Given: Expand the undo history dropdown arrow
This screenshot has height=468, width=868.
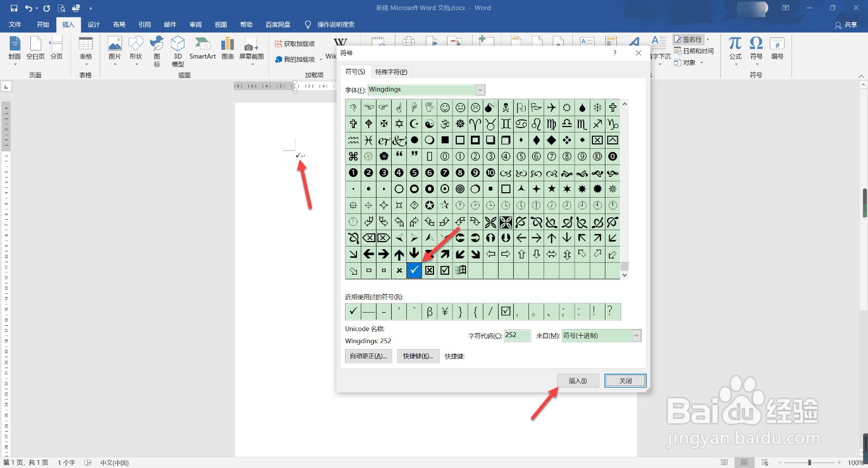Looking at the screenshot, I should click(x=37, y=8).
